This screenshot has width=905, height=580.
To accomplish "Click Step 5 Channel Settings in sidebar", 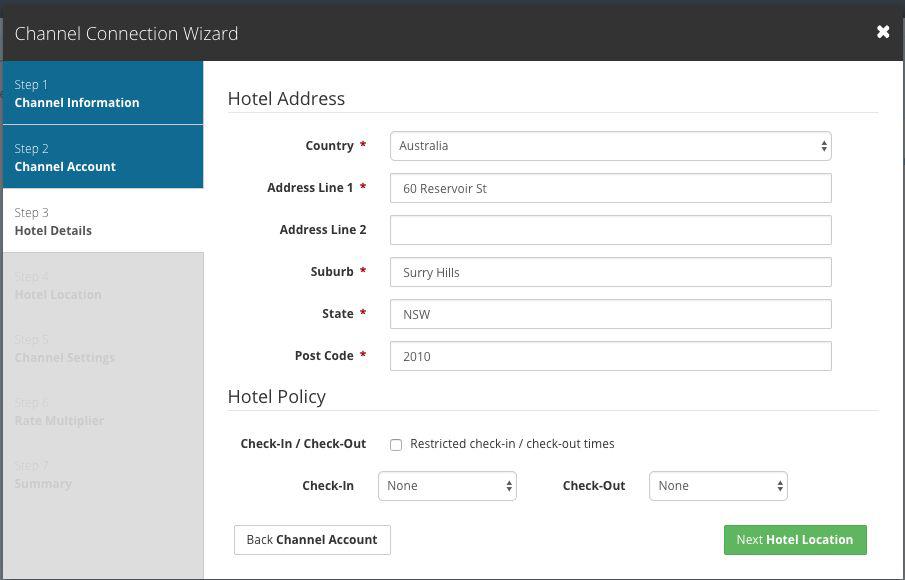I will click(x=103, y=348).
